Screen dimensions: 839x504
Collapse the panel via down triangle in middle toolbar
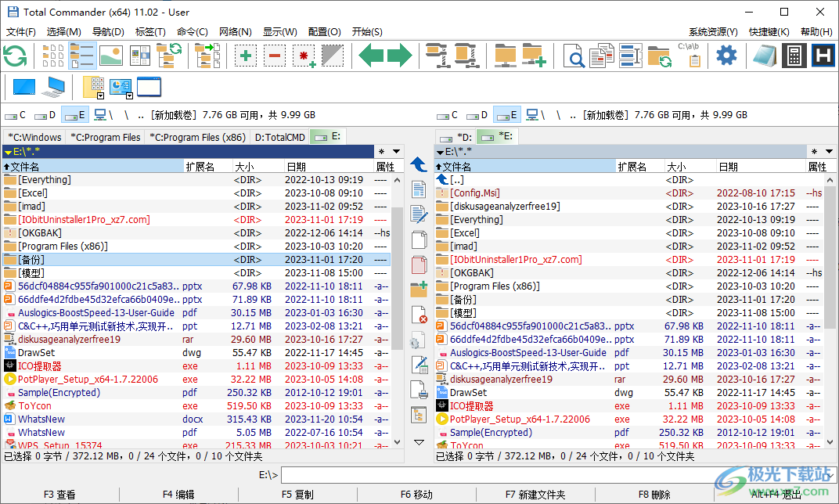(x=419, y=442)
